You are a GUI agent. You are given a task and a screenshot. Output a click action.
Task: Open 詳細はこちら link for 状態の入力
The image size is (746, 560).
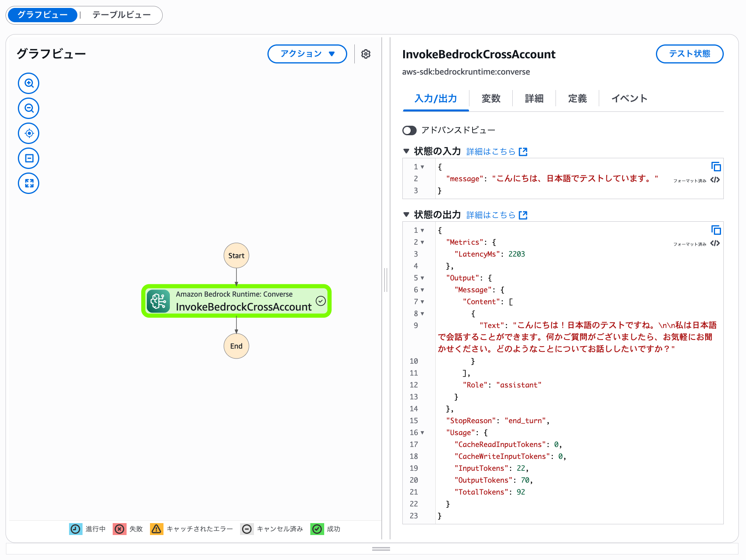491,152
